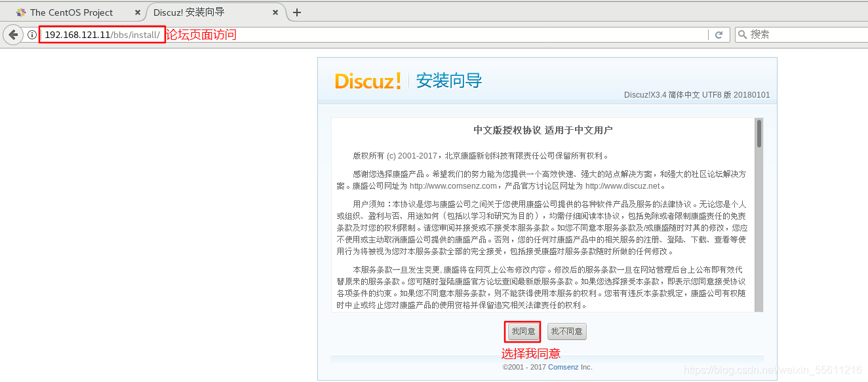Click the paragraph starting 本服务条款一旦发生变更

(542, 287)
